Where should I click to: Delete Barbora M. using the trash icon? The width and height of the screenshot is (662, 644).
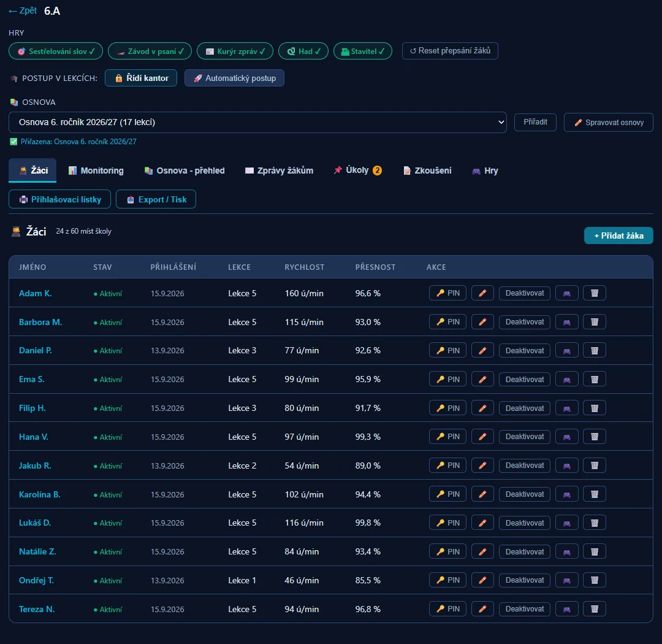595,322
